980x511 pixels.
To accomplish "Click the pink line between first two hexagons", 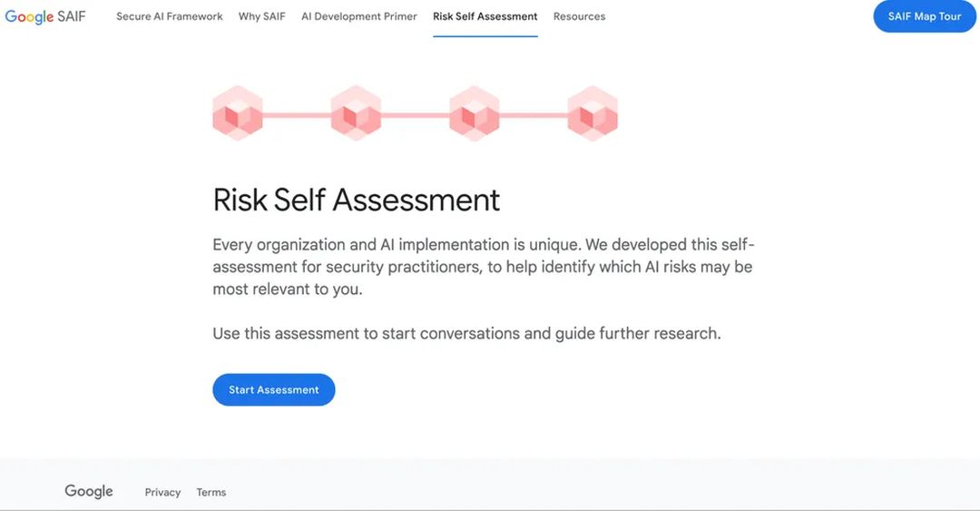I will [x=297, y=115].
